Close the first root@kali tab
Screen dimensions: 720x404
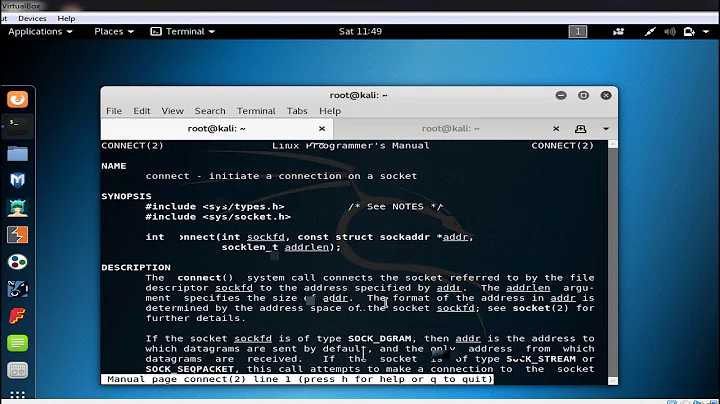(x=322, y=129)
